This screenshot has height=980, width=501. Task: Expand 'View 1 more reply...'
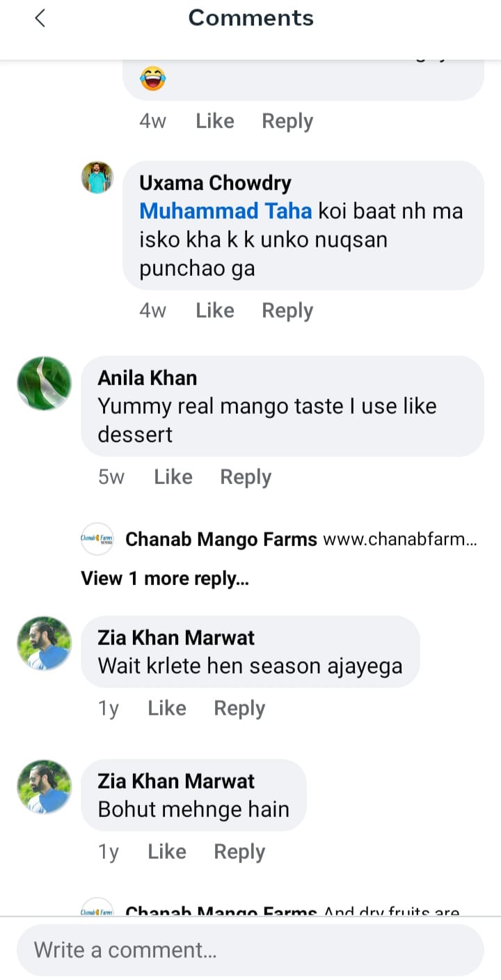pyautogui.click(x=165, y=578)
